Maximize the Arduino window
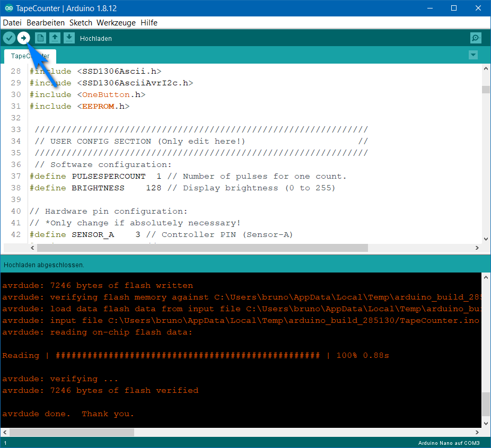 click(454, 8)
